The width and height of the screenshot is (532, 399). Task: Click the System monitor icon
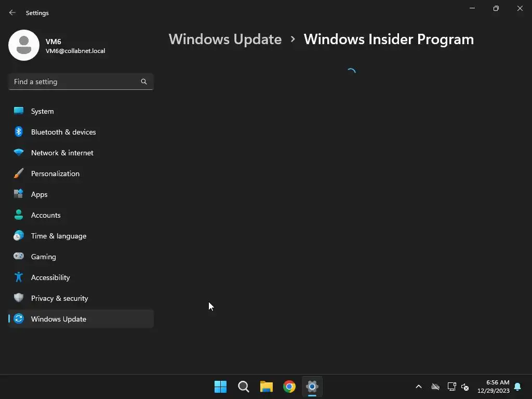pos(19,111)
